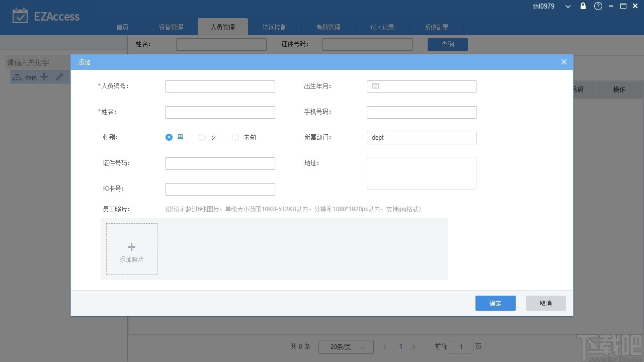Open the calendar picker for 出生年月

click(x=375, y=86)
